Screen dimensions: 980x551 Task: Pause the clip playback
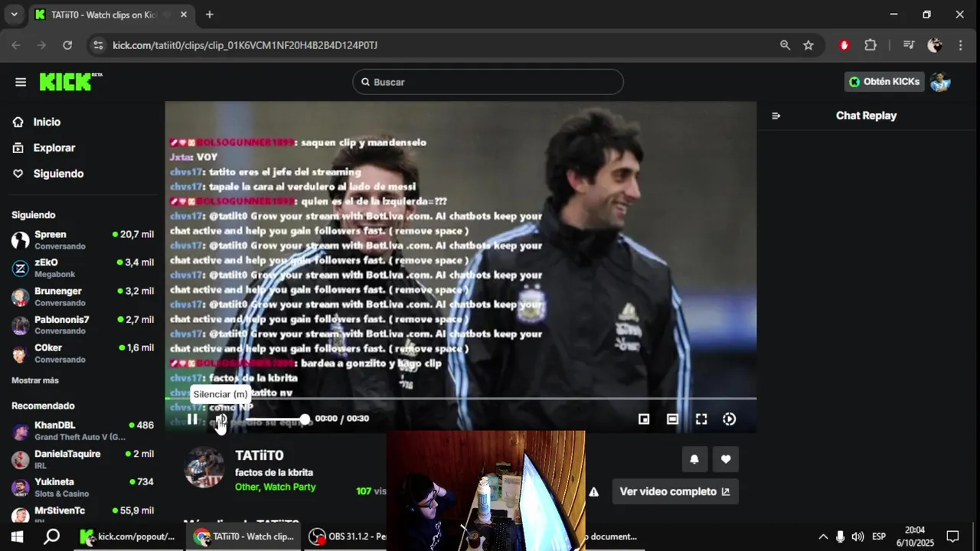coord(192,419)
